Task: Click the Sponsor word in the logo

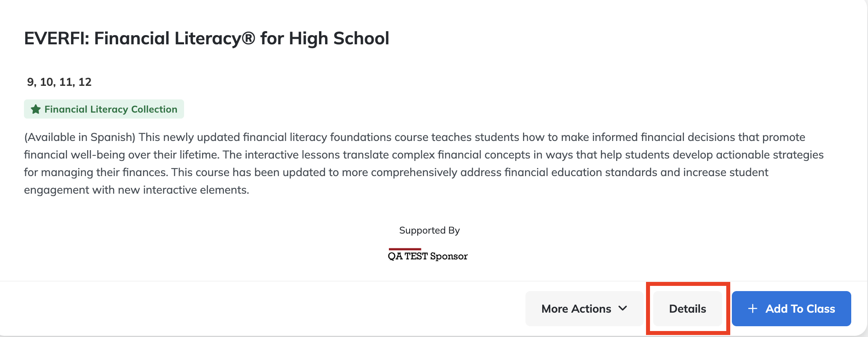Action: click(449, 256)
